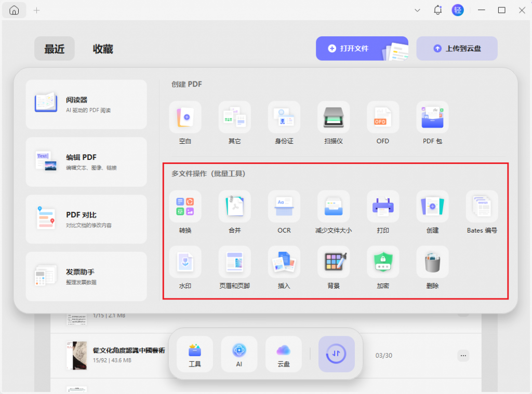The height and width of the screenshot is (394, 532).
Task: Add a new tab with plus
Action: tap(37, 10)
